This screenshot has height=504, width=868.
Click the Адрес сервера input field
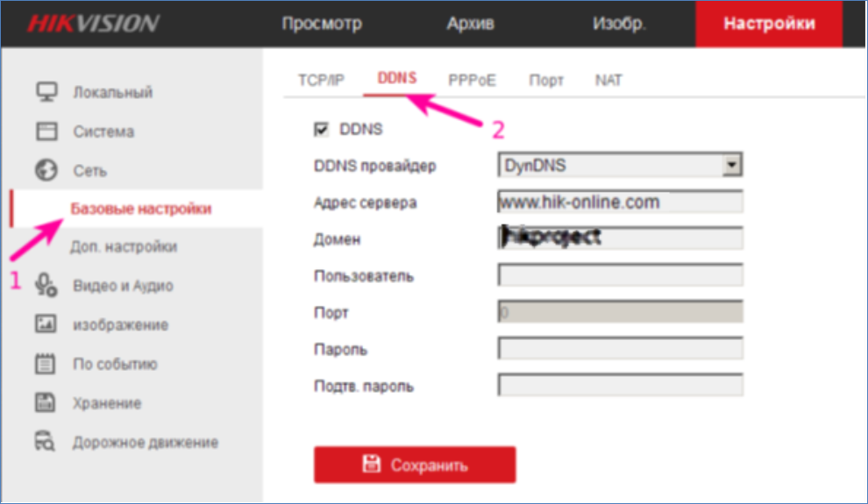[x=620, y=202]
